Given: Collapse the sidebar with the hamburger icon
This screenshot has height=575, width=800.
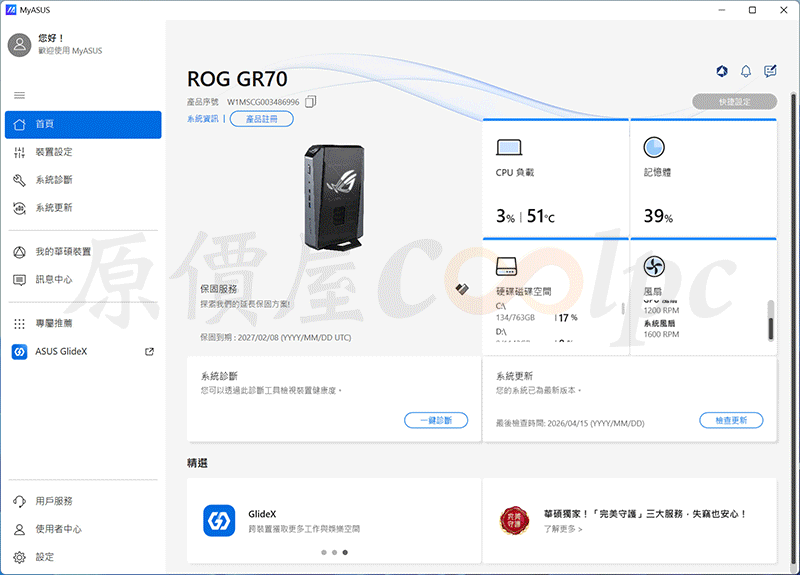Looking at the screenshot, I should [19, 95].
